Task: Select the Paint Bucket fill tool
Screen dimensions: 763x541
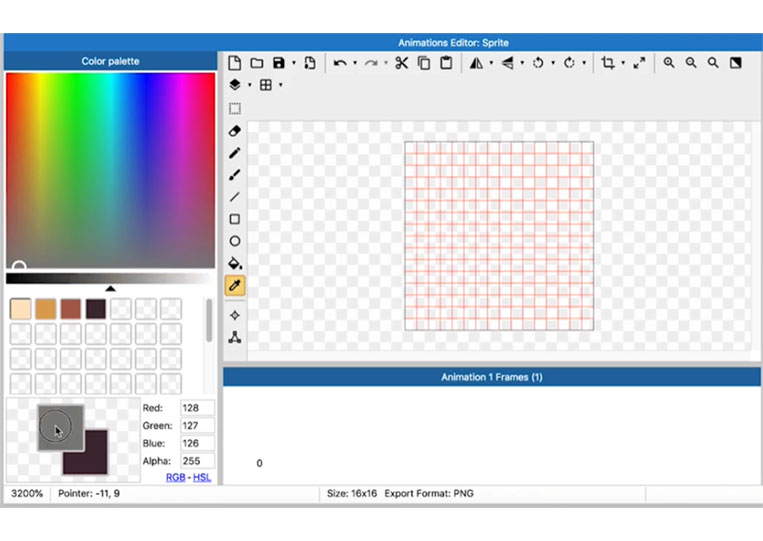Action: [x=235, y=263]
